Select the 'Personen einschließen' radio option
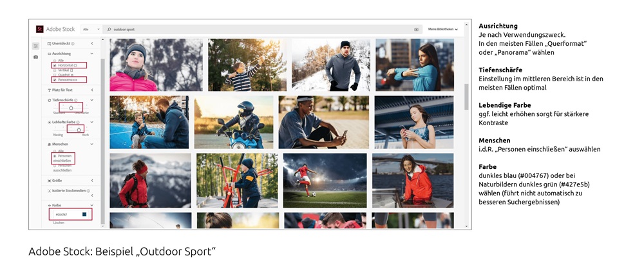This screenshot has width=644, height=267. [x=54, y=156]
